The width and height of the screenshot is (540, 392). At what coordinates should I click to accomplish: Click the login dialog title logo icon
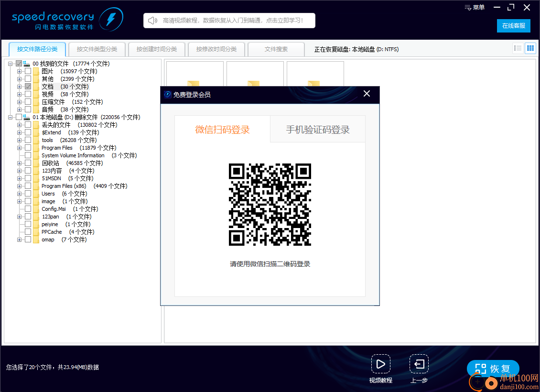click(x=168, y=94)
